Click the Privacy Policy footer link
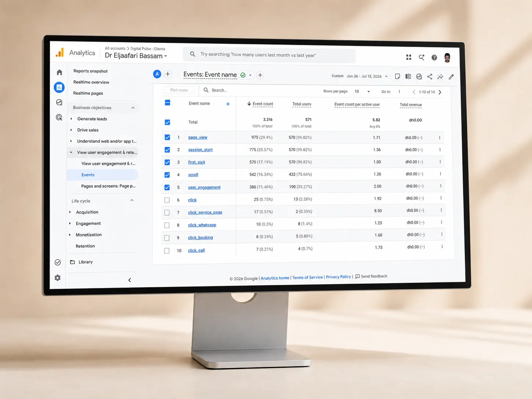This screenshot has width=532, height=399. coord(338,277)
